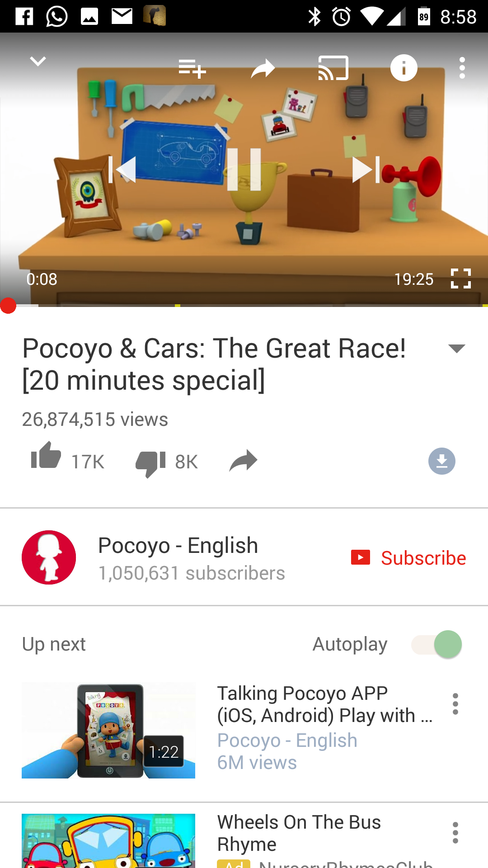Download the video for offline viewing
Image resolution: width=488 pixels, height=868 pixels.
click(442, 461)
